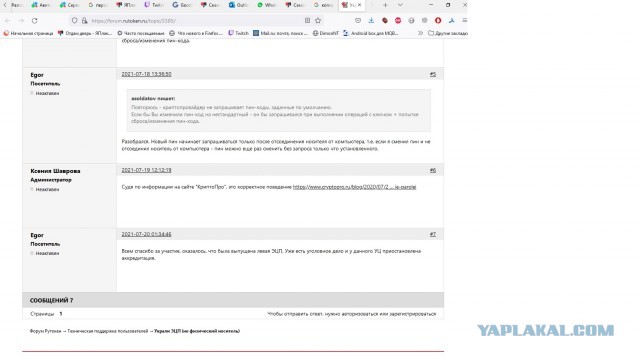Switch to the Авито tab
This screenshot has height=360, width=640.
coord(41,5)
